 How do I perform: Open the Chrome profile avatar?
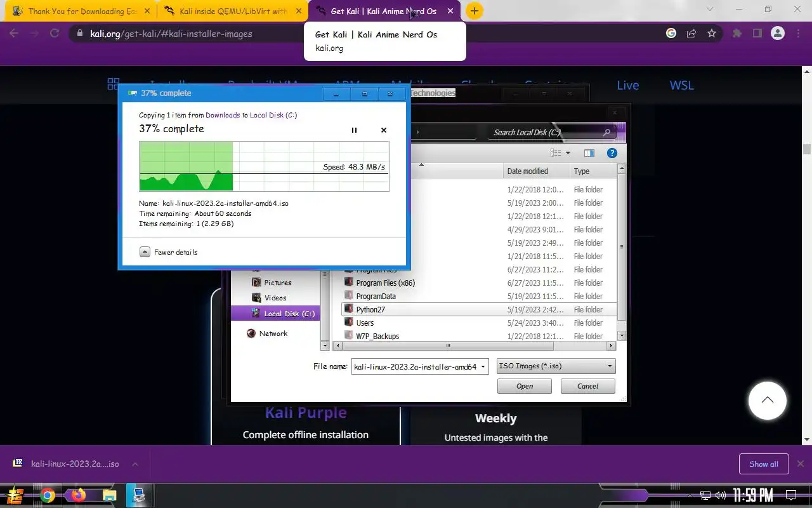click(x=778, y=34)
